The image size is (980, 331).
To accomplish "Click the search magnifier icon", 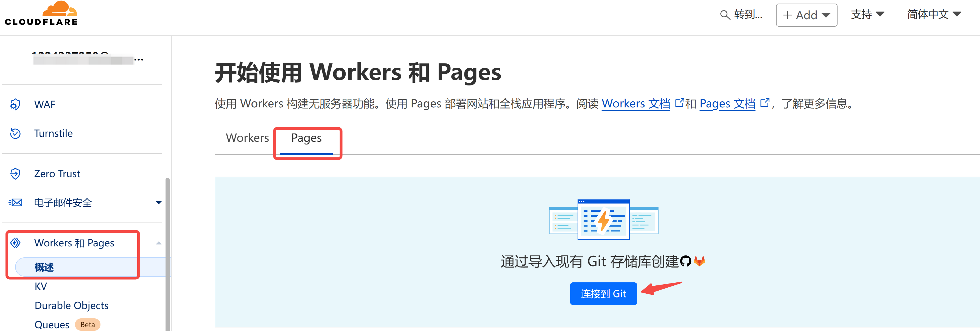I will (725, 15).
